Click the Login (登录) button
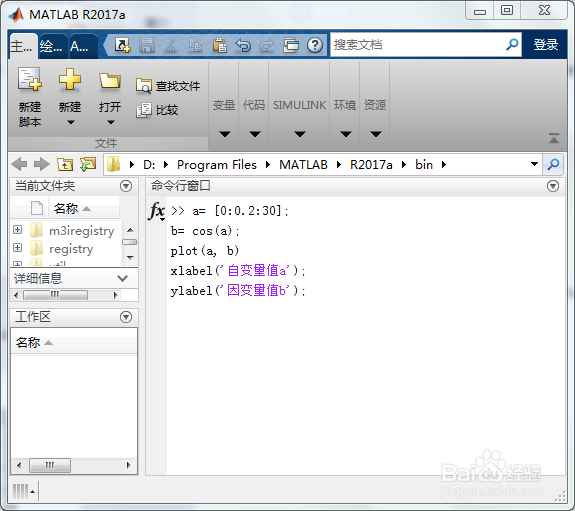575x511 pixels. tap(546, 45)
